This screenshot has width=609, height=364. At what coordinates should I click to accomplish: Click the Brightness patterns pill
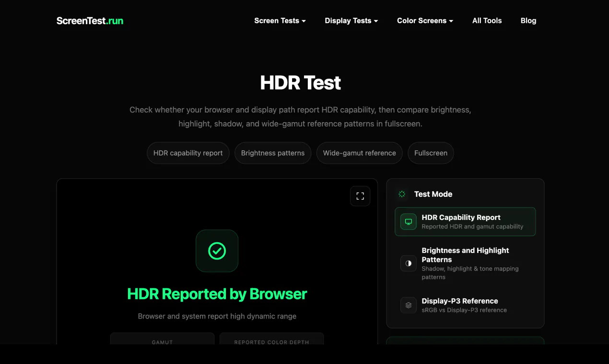(273, 153)
